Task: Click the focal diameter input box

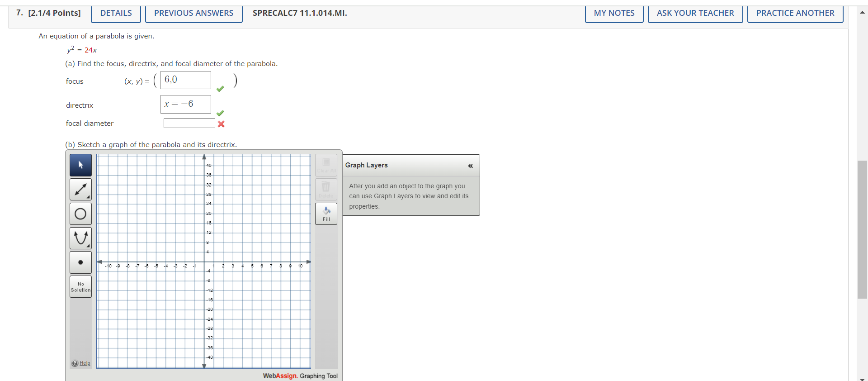Action: (189, 123)
